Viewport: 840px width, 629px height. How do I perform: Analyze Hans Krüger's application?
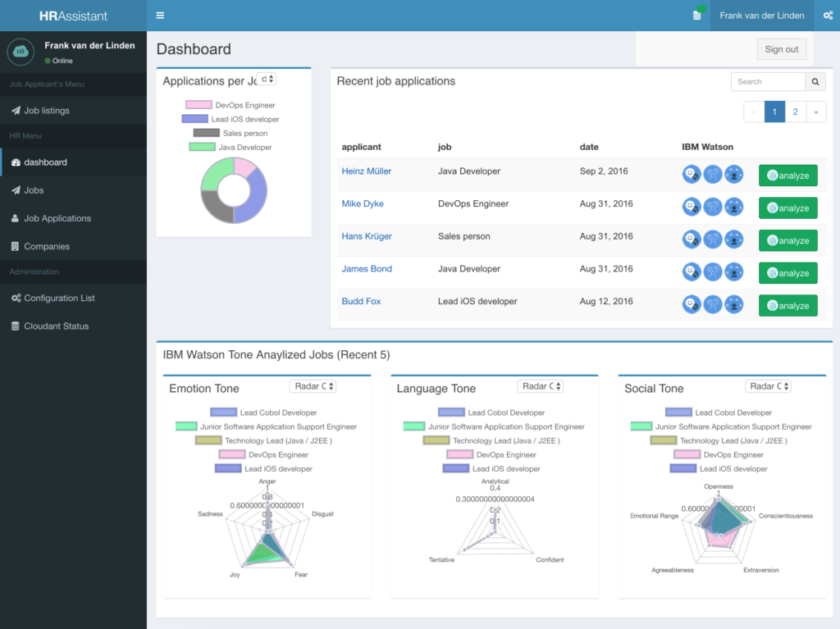point(787,240)
